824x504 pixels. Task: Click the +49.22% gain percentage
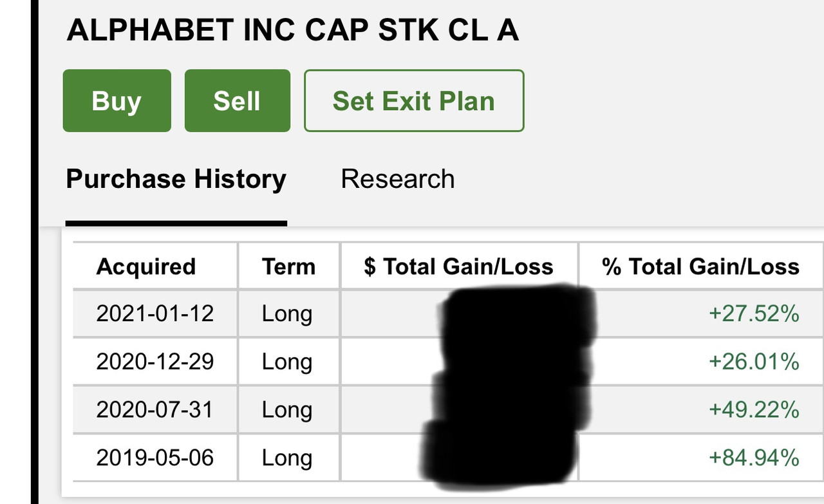pos(754,409)
